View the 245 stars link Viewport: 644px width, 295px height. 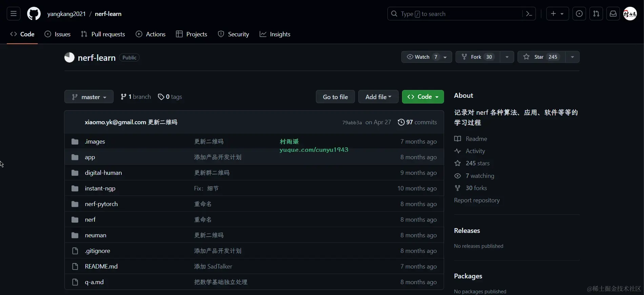(x=472, y=163)
